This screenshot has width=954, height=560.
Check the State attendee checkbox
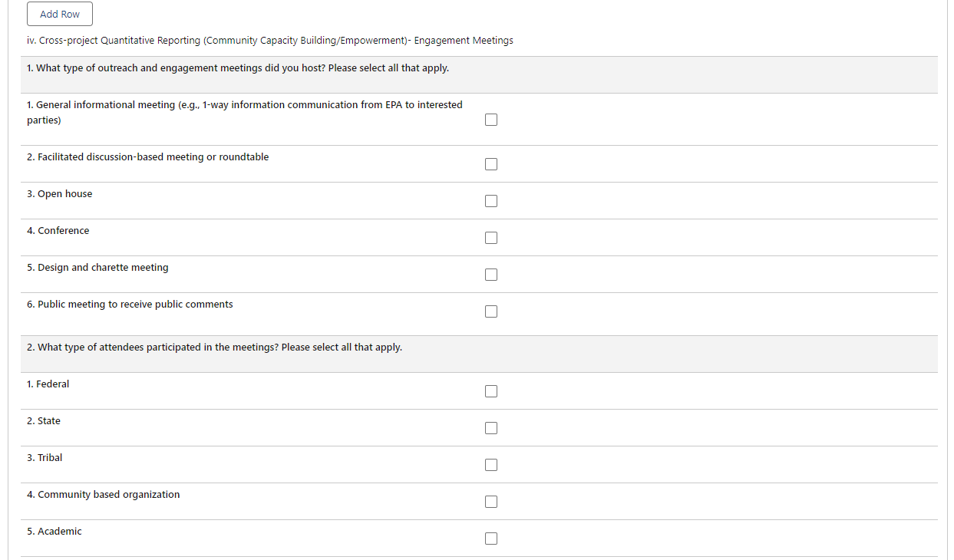491,428
